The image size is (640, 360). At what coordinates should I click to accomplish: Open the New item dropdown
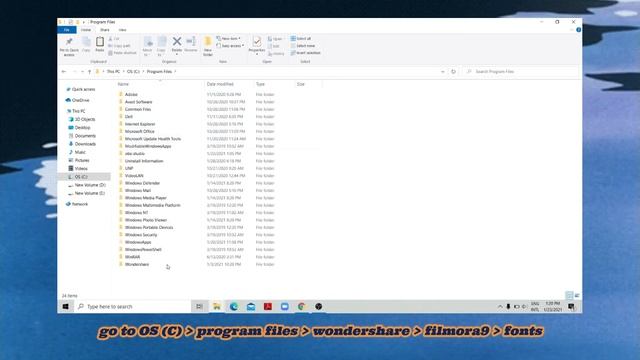[229, 38]
